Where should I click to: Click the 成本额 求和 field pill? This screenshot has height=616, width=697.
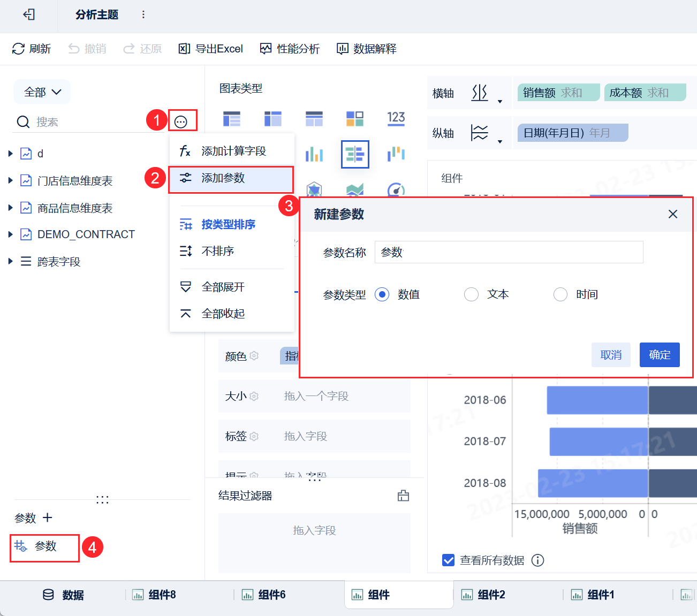point(645,93)
